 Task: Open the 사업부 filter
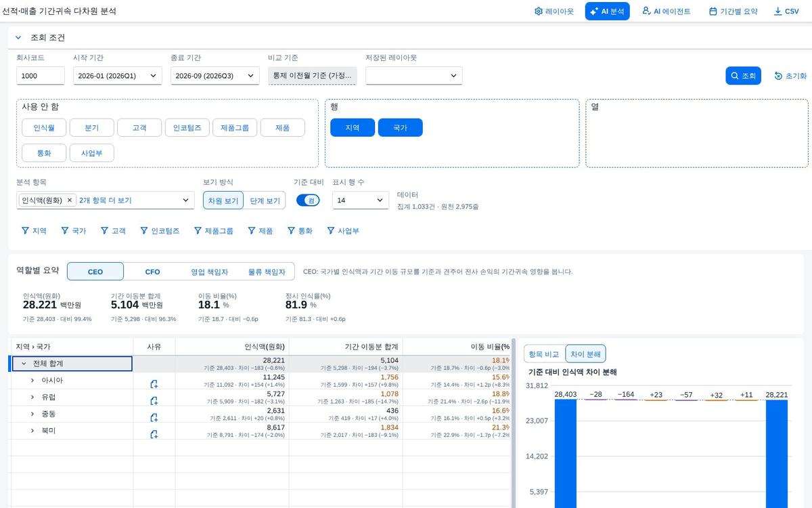343,231
